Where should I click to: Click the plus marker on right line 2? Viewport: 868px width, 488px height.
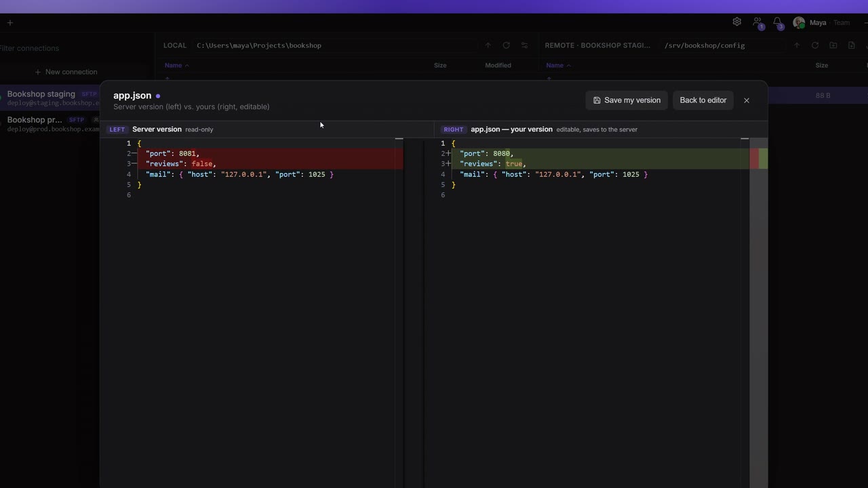point(448,154)
